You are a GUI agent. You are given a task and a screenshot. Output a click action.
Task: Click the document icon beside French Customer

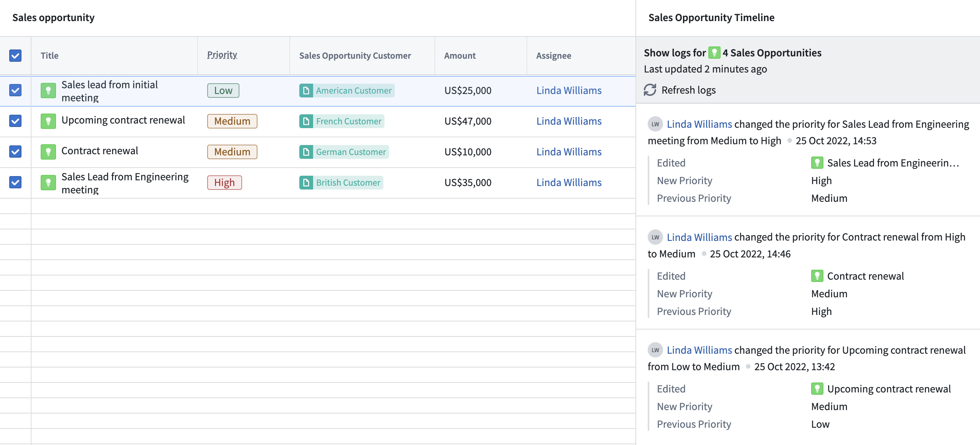pyautogui.click(x=306, y=121)
